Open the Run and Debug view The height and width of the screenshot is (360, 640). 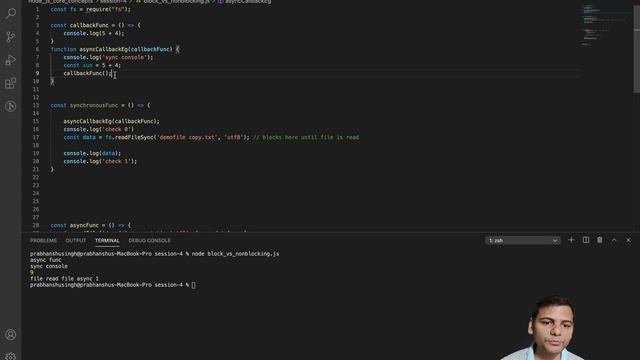(11, 60)
